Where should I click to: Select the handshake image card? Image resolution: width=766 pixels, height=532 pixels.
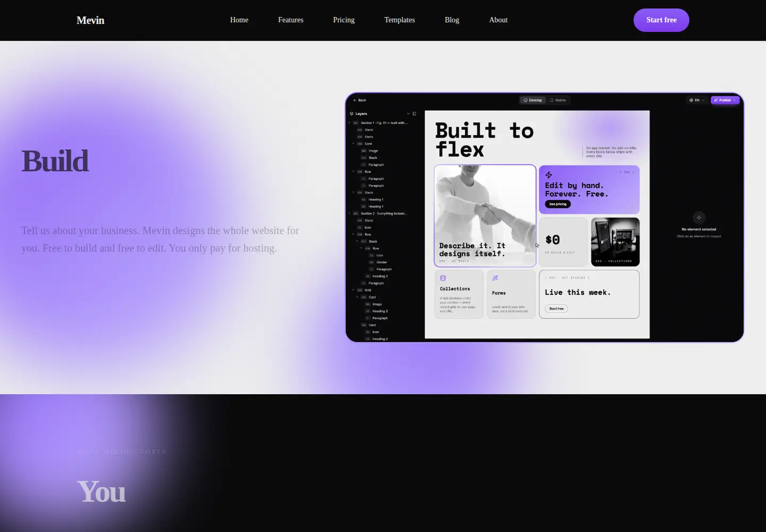point(485,215)
